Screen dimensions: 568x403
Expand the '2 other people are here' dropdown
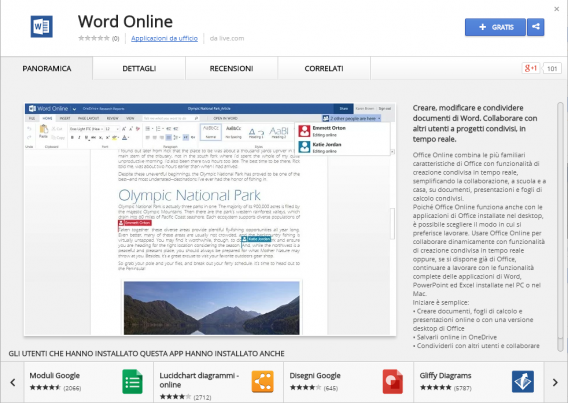tap(351, 118)
